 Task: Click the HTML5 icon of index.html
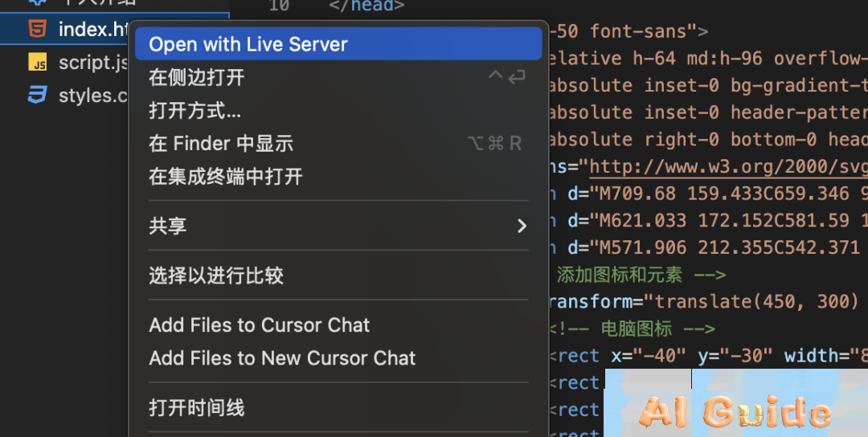coord(38,29)
